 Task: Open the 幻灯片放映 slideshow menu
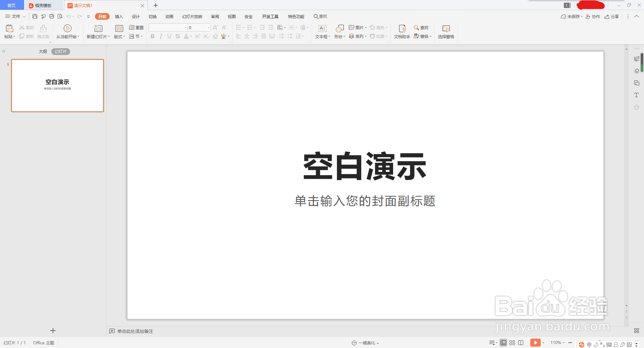(x=192, y=16)
